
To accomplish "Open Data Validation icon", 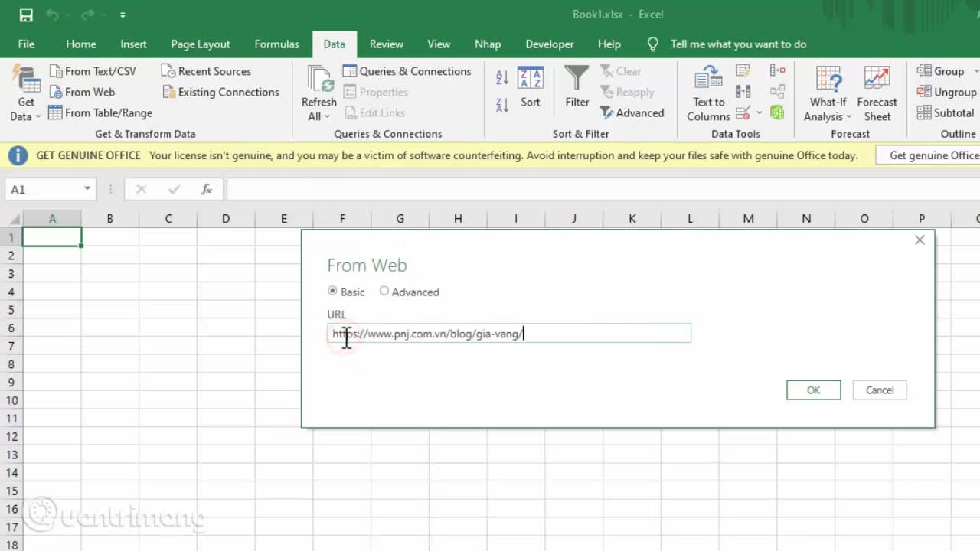I will pyautogui.click(x=743, y=112).
